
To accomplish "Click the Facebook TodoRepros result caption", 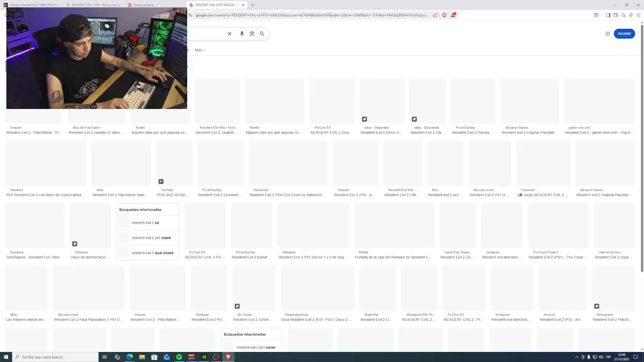I will [x=34, y=257].
